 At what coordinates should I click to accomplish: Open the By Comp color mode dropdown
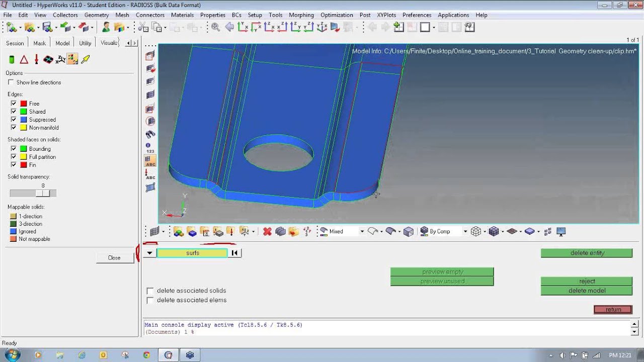465,231
